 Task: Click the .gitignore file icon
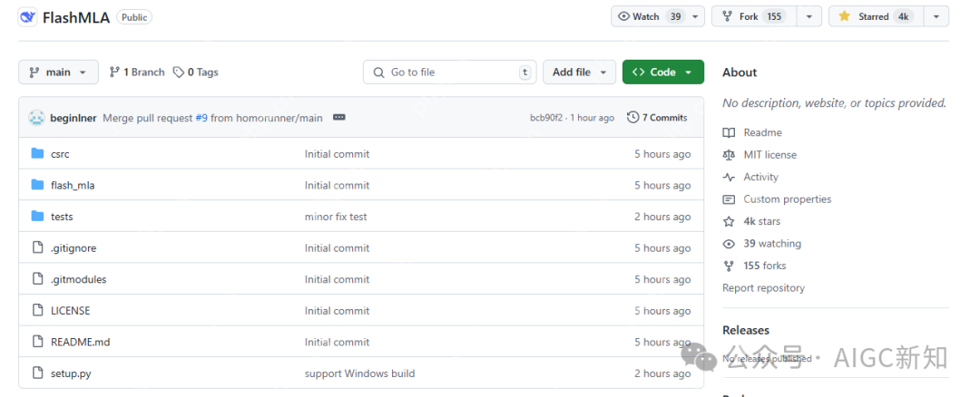[x=37, y=247]
